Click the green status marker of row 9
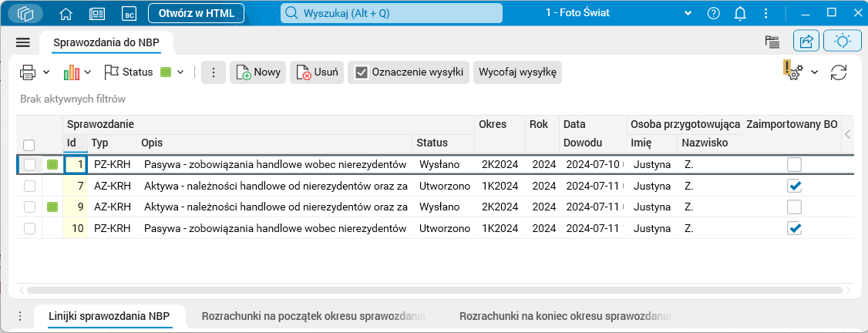Viewport: 868px width, 333px height. click(52, 207)
